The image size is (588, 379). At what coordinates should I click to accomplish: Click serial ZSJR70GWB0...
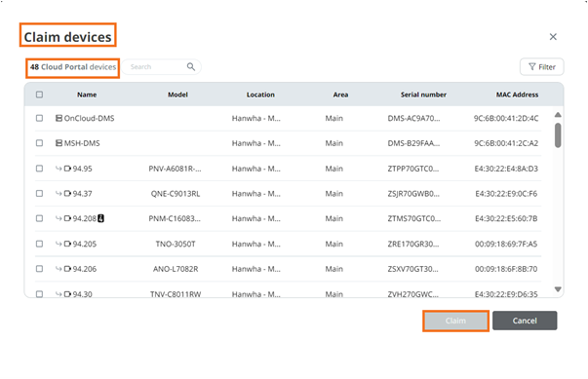click(413, 194)
